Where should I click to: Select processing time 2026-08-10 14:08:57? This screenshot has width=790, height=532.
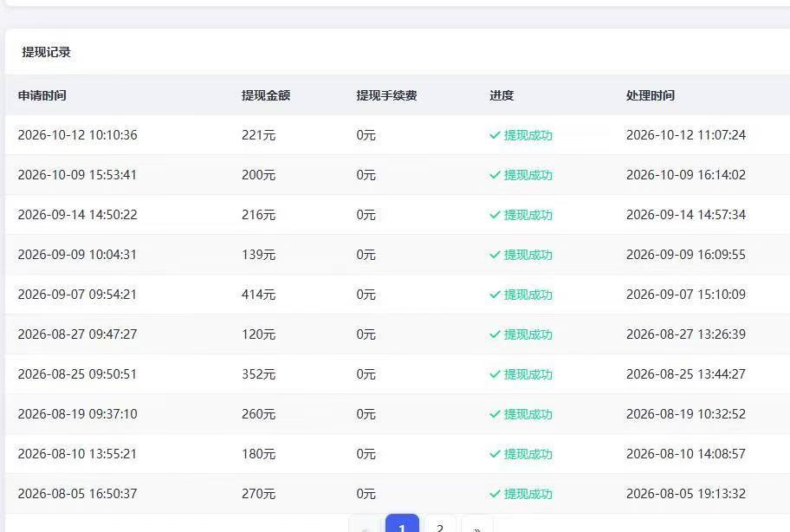686,453
